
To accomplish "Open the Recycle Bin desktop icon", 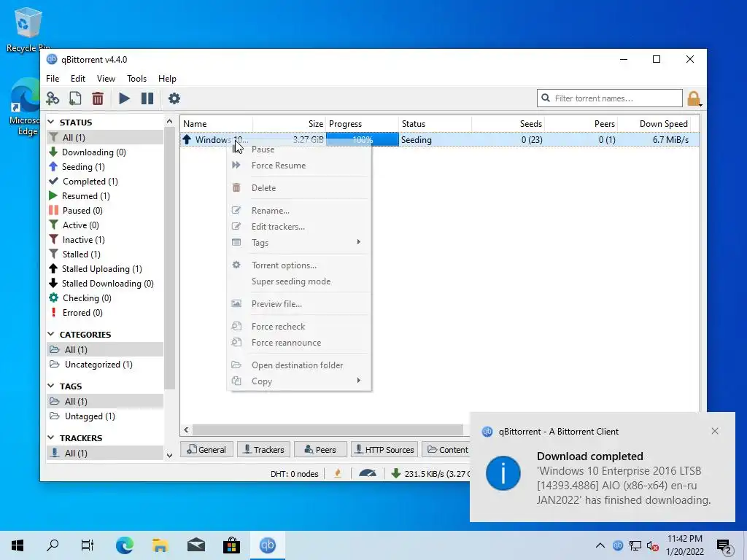I will tap(28, 28).
